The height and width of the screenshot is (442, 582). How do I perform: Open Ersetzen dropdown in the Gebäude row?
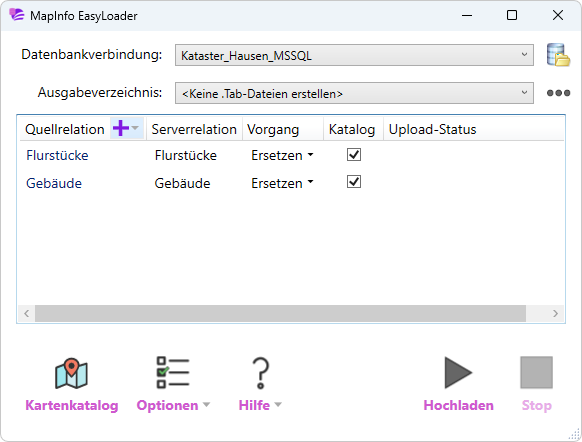click(x=282, y=183)
